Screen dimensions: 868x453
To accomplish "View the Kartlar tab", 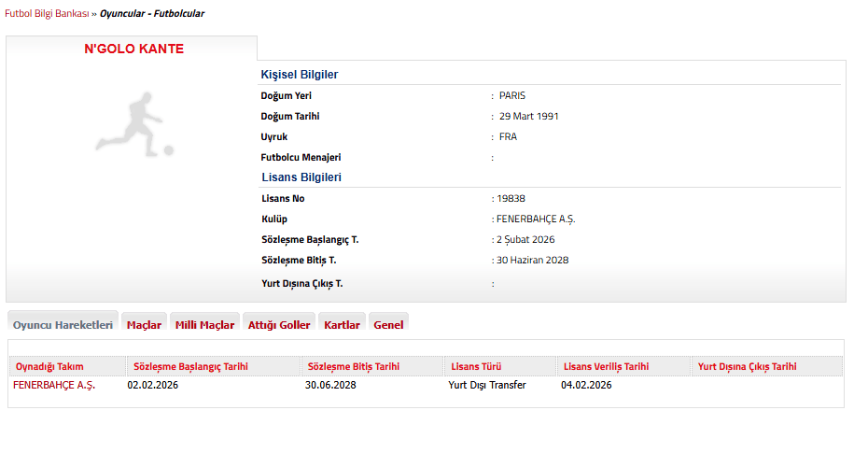I will [342, 325].
